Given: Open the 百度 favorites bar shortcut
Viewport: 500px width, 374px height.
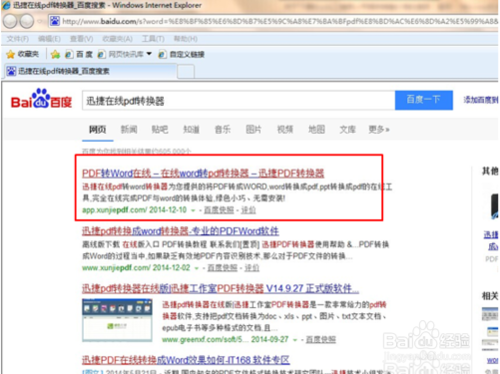Looking at the screenshot, I should pyautogui.click(x=79, y=54).
